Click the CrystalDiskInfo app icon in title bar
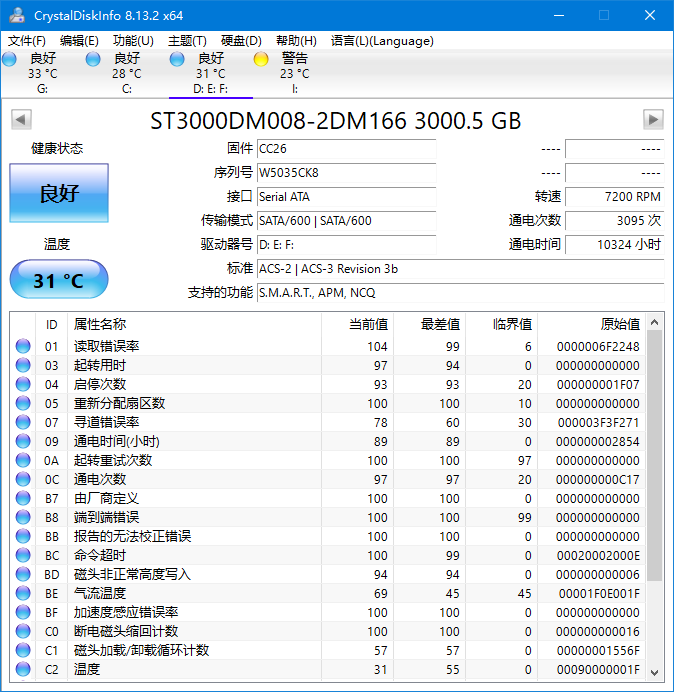 click(16, 15)
